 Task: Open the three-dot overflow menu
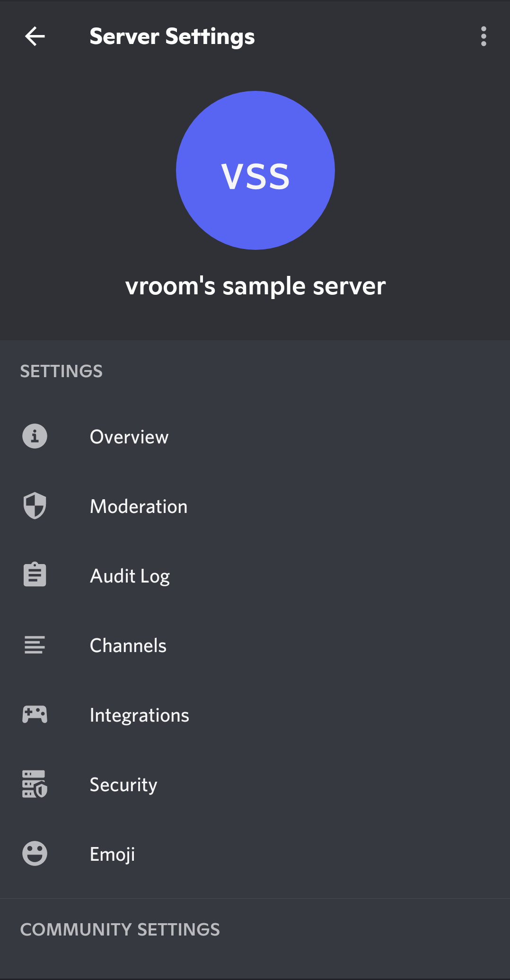484,36
